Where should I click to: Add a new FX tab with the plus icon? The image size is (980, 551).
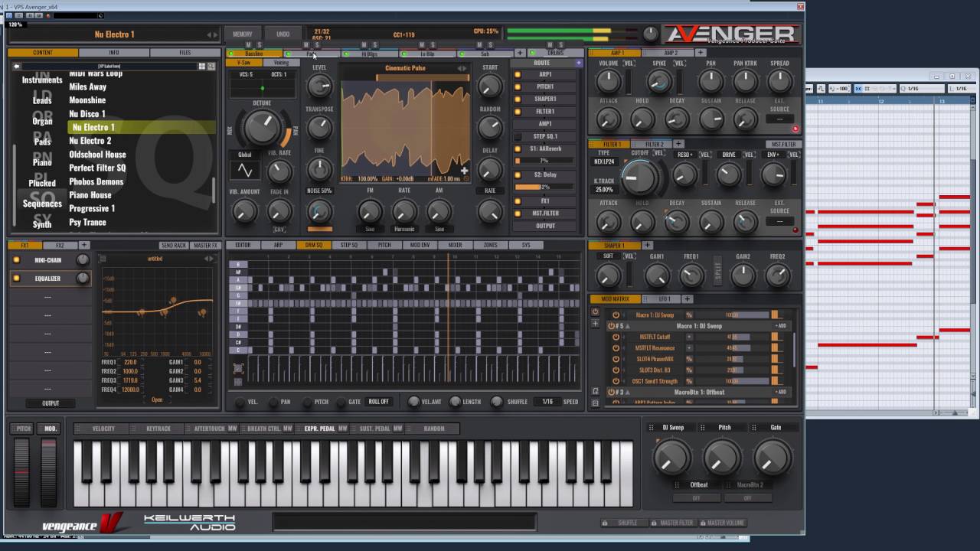pyautogui.click(x=84, y=246)
